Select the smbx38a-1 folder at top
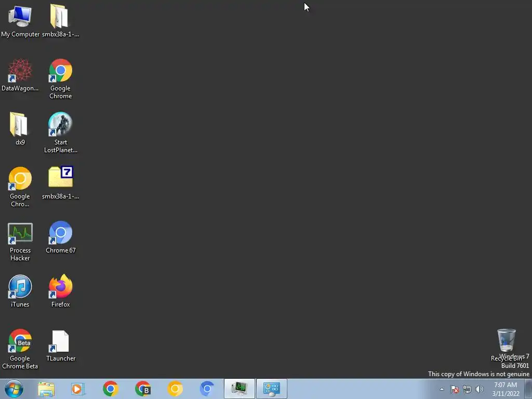The height and width of the screenshot is (399, 532). click(x=60, y=20)
